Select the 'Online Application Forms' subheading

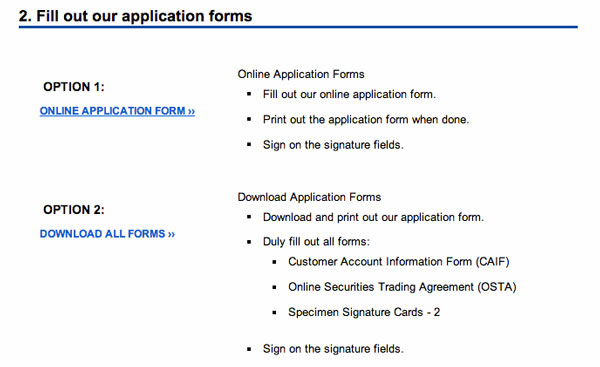click(x=301, y=74)
